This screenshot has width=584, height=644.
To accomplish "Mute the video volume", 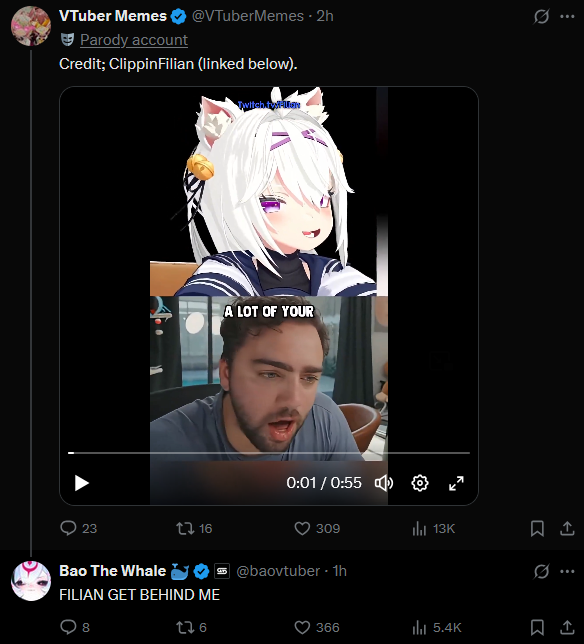I will 384,483.
